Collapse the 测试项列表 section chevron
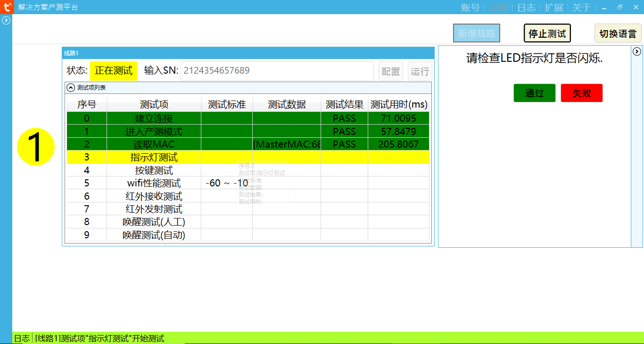Viewport: 644px width, 344px height. 71,87
